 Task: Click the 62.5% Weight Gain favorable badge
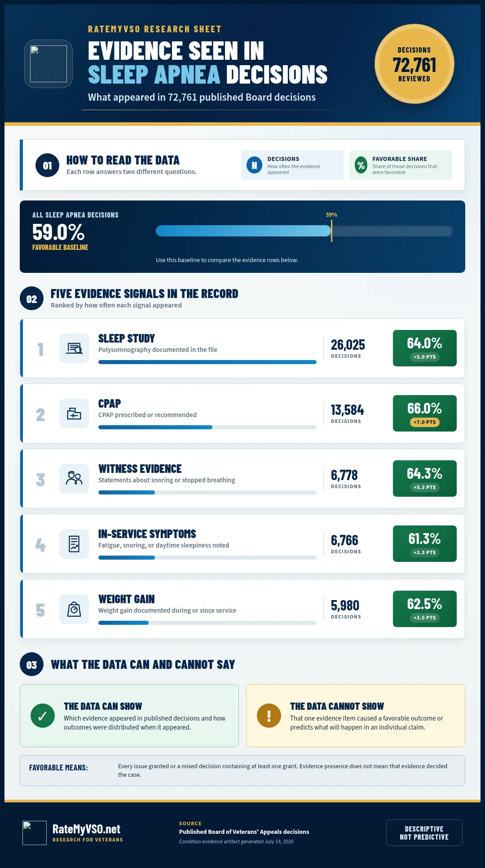click(x=425, y=609)
